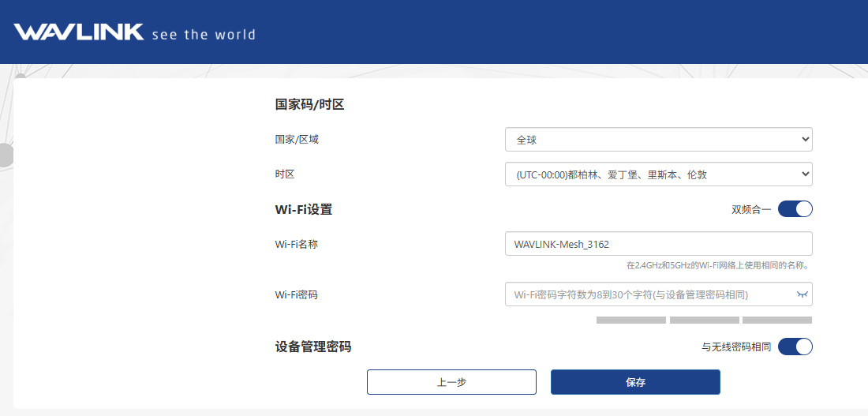This screenshot has height=416, width=868.
Task: Click the 时区 field label
Action: (x=285, y=174)
